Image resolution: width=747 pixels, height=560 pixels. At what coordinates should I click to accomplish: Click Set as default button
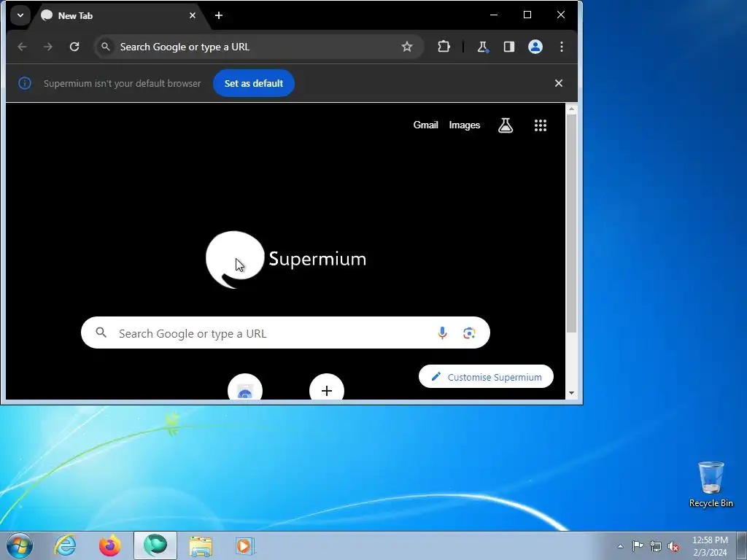(253, 83)
